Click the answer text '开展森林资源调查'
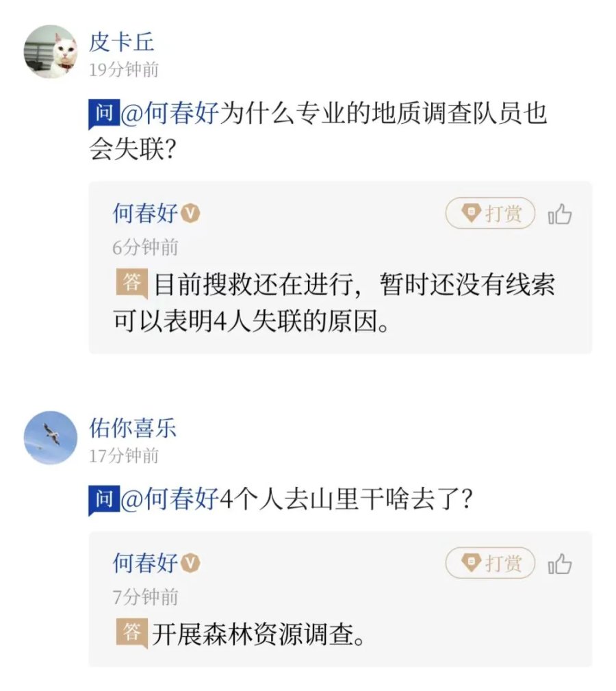616x691 pixels. pos(257,634)
